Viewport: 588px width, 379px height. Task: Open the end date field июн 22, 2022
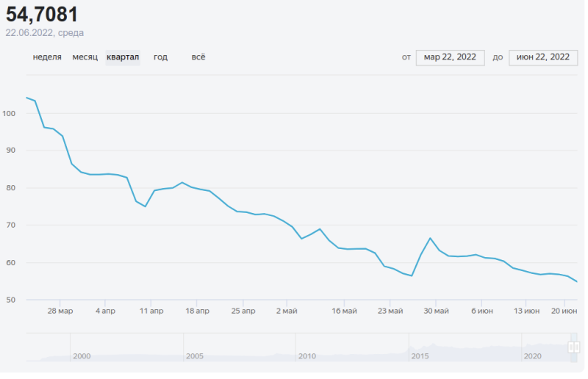click(542, 57)
